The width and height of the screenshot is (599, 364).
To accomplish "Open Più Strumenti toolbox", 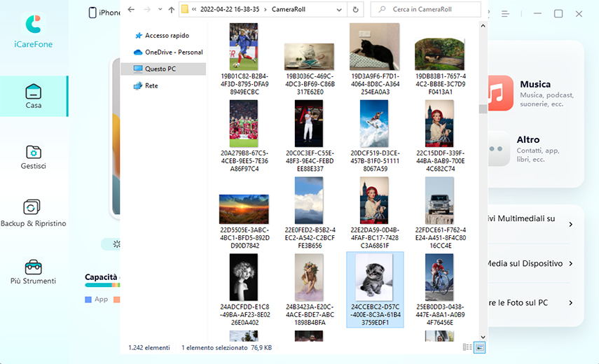I will [x=33, y=267].
